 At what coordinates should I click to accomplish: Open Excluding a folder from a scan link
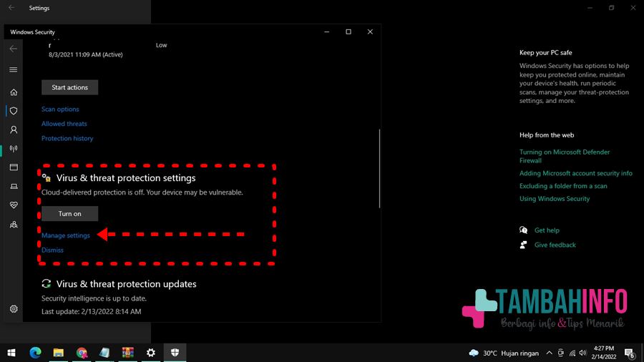(563, 186)
